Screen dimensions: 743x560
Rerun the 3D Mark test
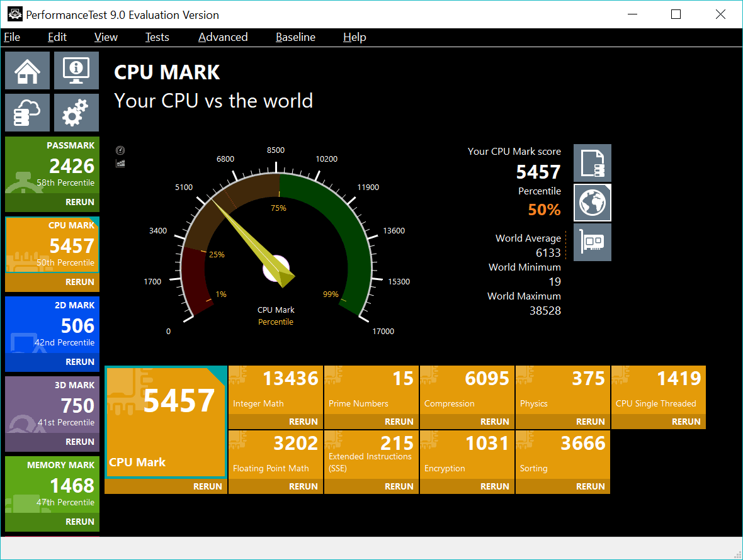click(x=52, y=442)
